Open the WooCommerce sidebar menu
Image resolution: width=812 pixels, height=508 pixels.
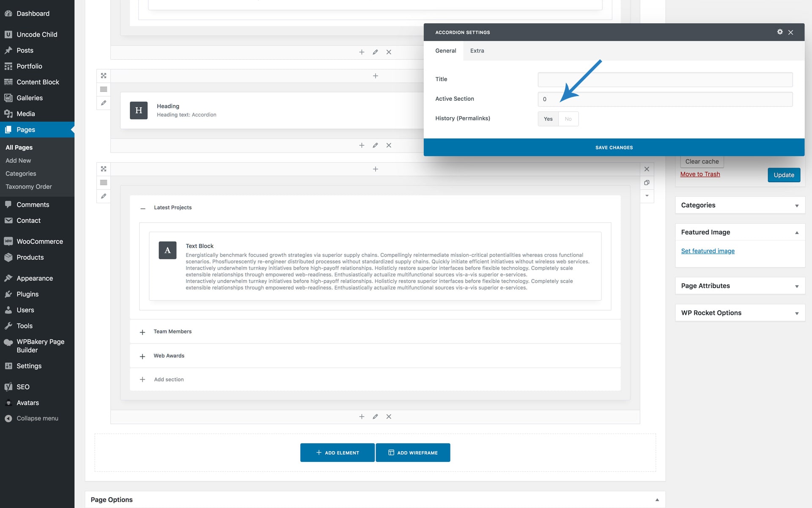pyautogui.click(x=39, y=241)
